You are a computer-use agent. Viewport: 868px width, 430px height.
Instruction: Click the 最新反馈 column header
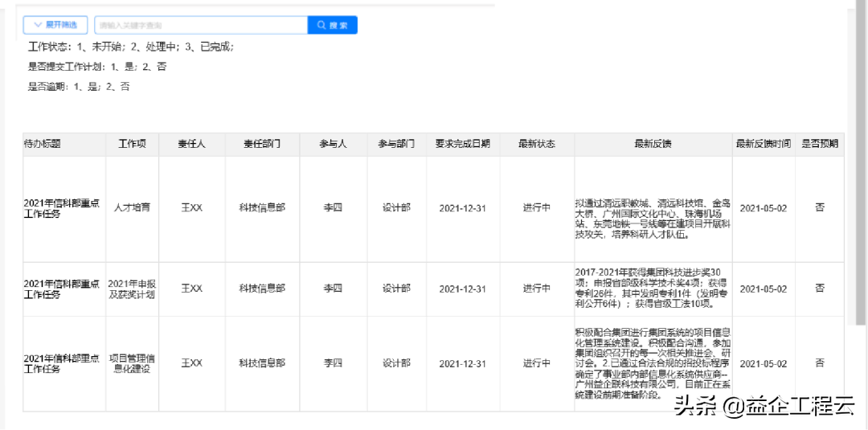pyautogui.click(x=653, y=144)
